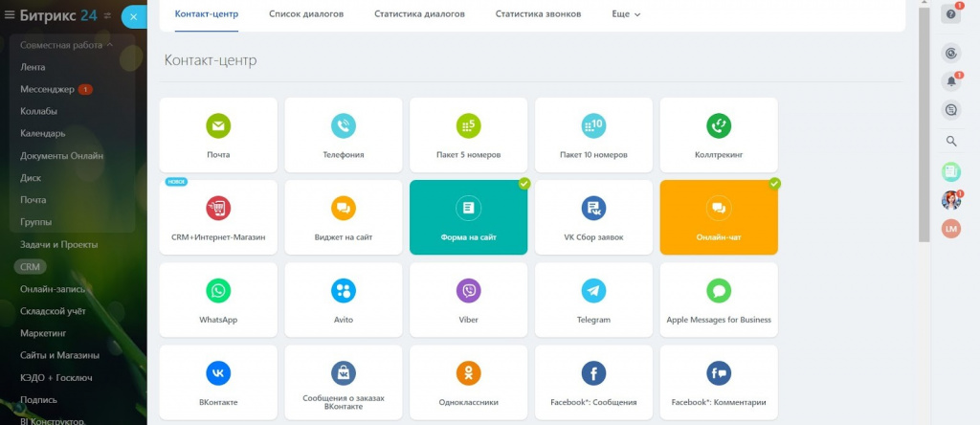Screen dimensions: 980x425
Task: Open Сообщения о заказах ВКонтакте tile
Action: coord(344,383)
